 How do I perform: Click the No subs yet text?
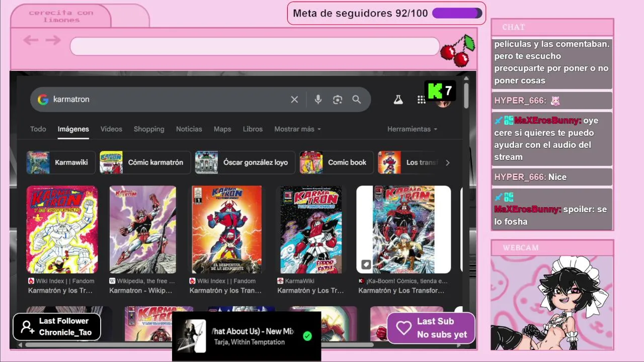click(442, 334)
